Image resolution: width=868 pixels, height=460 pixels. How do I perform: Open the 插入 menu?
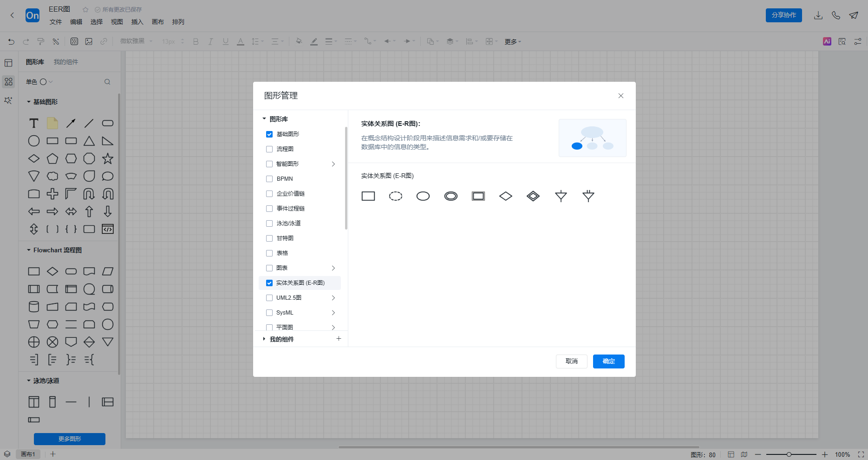[137, 22]
